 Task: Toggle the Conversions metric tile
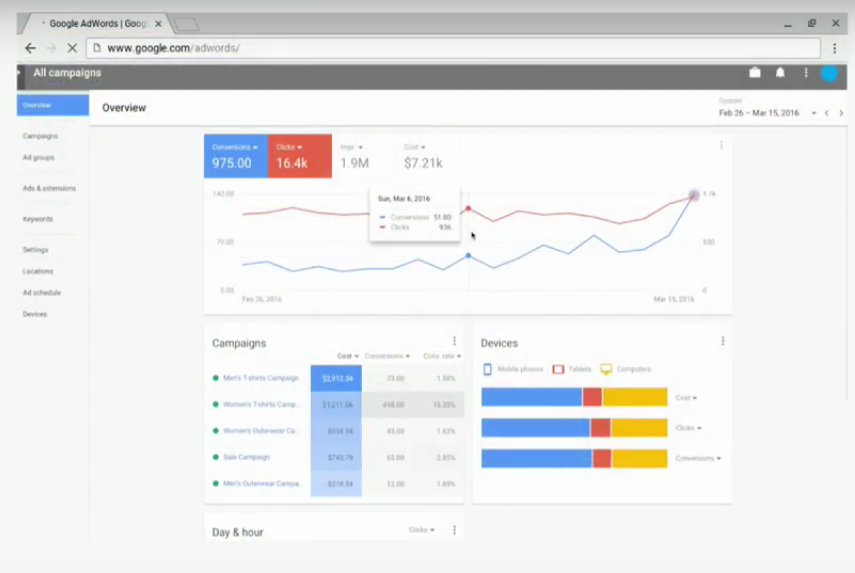[x=236, y=156]
